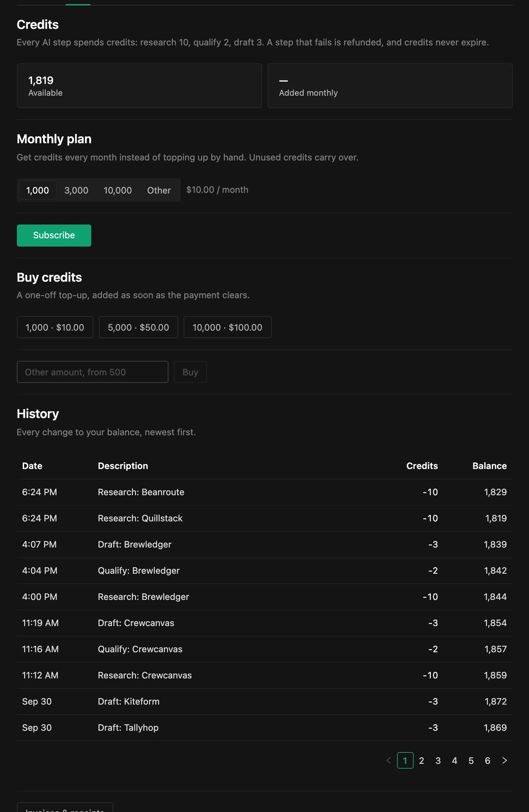This screenshot has height=812, width=529.
Task: Select the Qualify: Brewledger history row
Action: [264, 571]
